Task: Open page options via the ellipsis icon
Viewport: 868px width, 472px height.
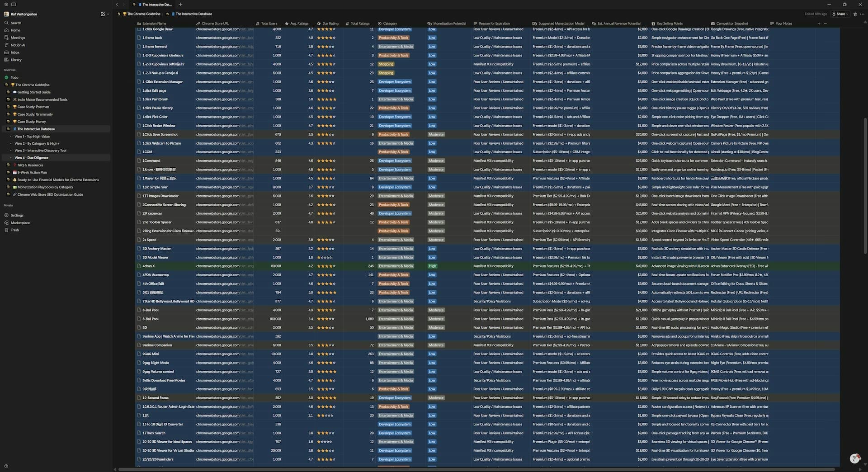Action: pos(826,23)
